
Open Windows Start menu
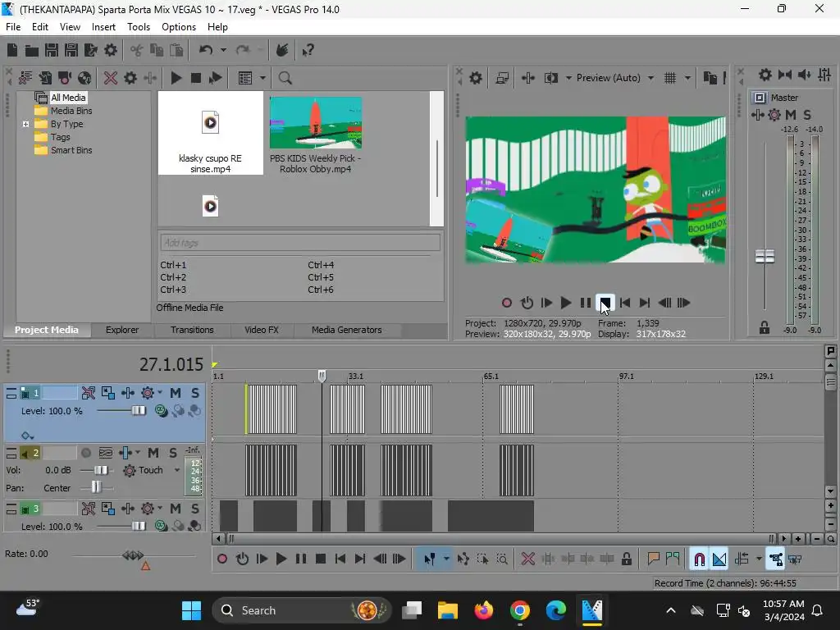[191, 610]
